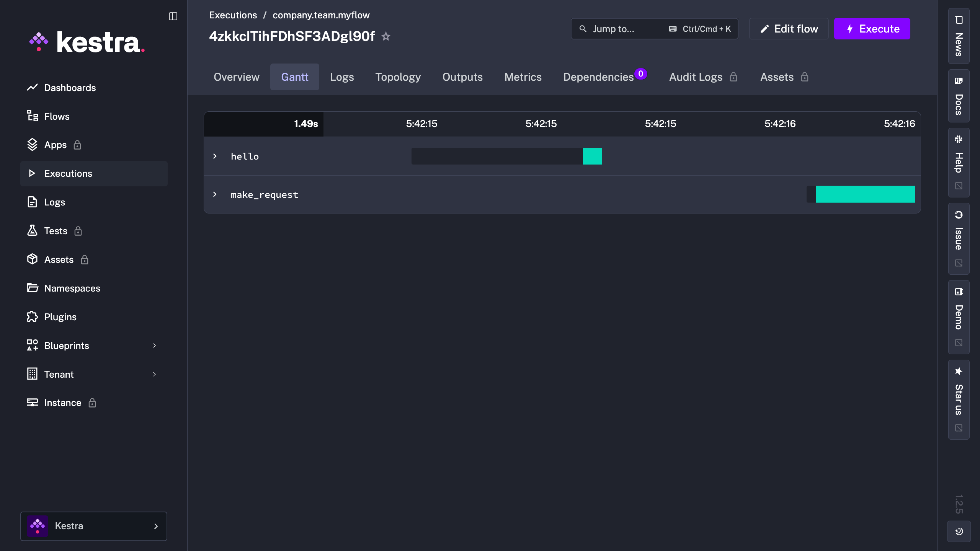Switch to the Topology tab
The image size is (980, 551).
[398, 77]
